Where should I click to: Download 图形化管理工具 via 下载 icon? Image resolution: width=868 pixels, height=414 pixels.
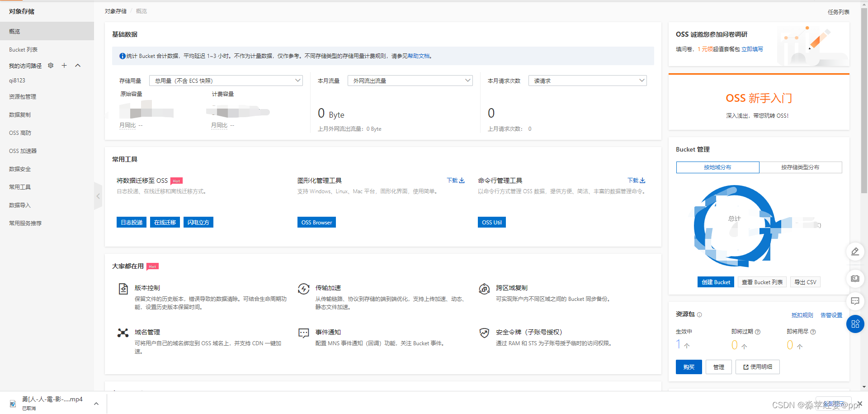click(x=456, y=180)
